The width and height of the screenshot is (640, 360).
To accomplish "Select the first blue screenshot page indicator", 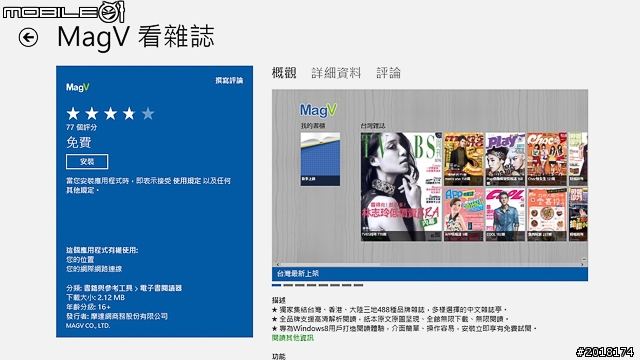I will pyautogui.click(x=276, y=285).
